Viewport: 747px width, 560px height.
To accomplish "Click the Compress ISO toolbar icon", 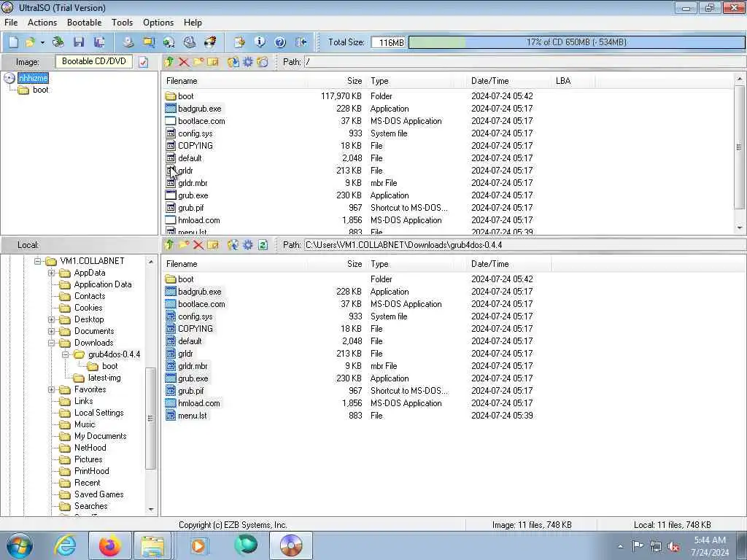I will pos(149,42).
